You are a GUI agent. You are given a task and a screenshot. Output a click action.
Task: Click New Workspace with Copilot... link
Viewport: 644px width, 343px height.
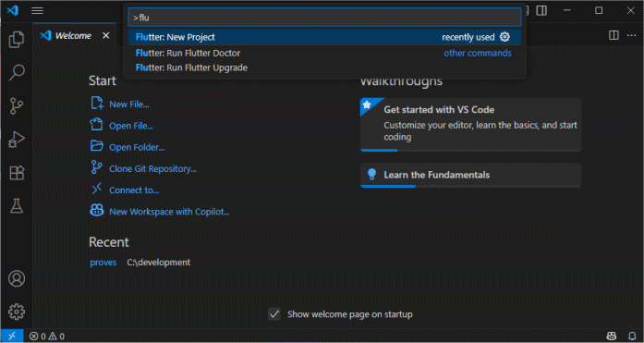pyautogui.click(x=169, y=212)
